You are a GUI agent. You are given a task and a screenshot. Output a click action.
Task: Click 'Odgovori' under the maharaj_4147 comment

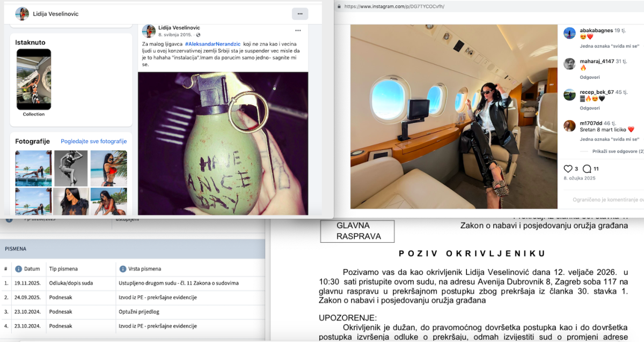tap(590, 77)
